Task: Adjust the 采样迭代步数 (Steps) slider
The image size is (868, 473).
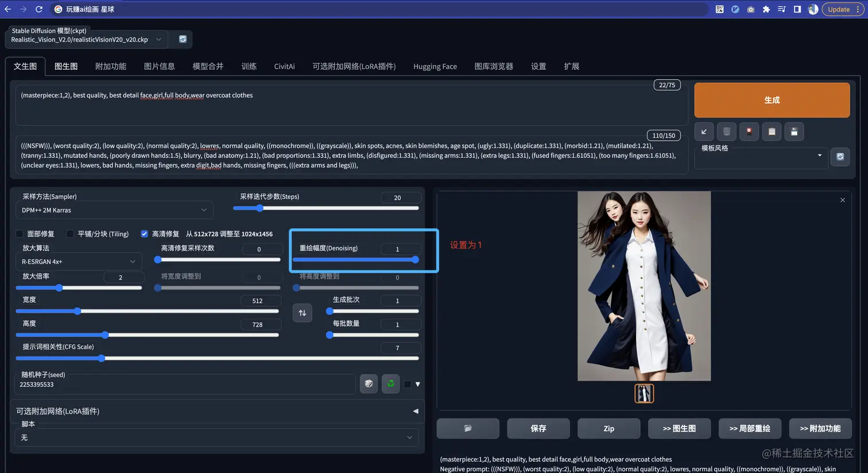Action: pos(326,208)
